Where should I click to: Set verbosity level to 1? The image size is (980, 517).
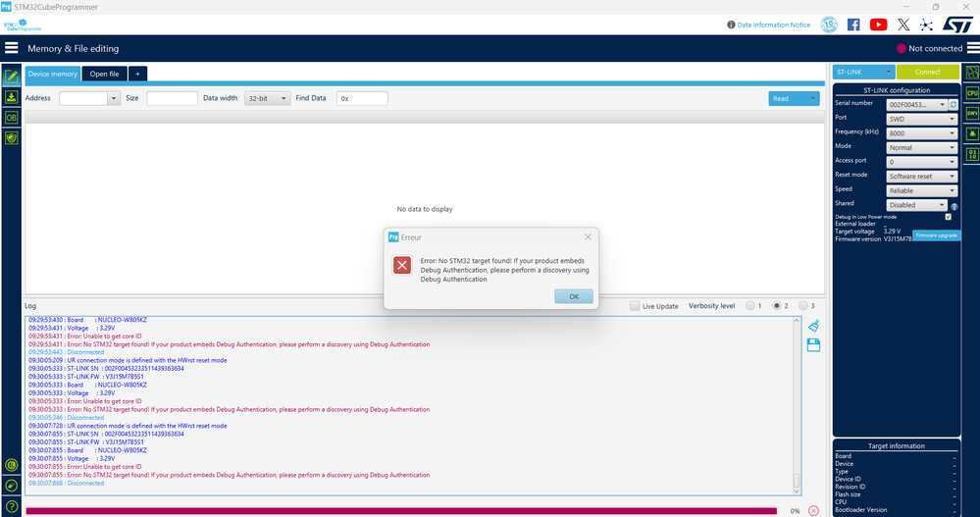750,306
